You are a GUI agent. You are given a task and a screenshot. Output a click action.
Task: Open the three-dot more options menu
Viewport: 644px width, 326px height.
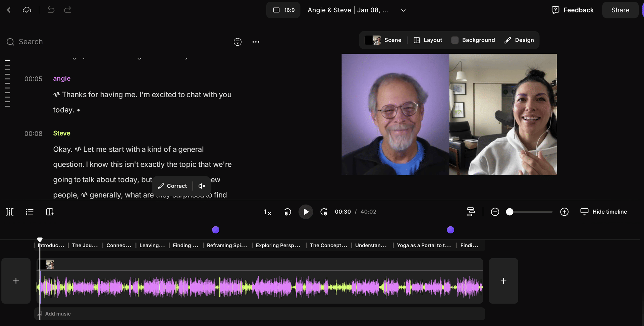point(256,42)
